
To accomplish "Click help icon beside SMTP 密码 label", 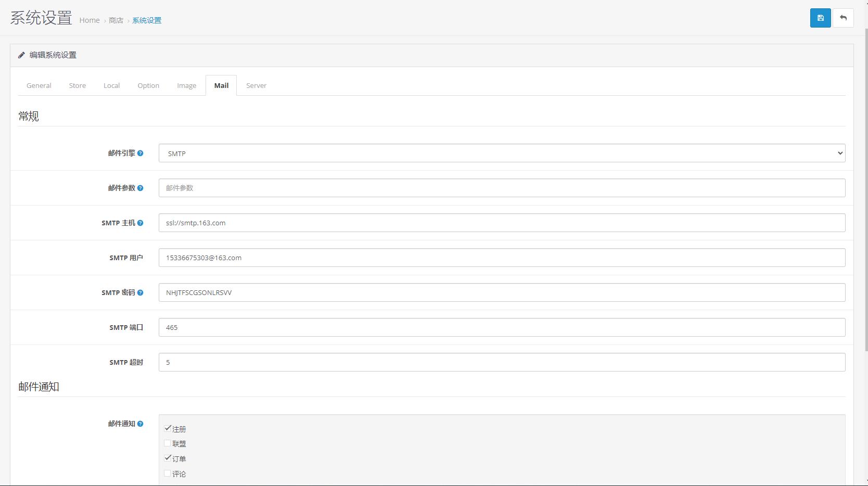I will pos(140,293).
